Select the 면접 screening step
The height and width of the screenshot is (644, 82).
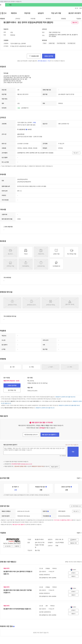[x=31, y=367]
